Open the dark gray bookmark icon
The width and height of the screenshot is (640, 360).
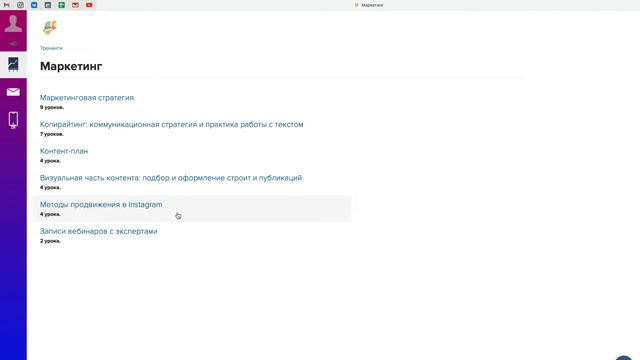pos(48,5)
